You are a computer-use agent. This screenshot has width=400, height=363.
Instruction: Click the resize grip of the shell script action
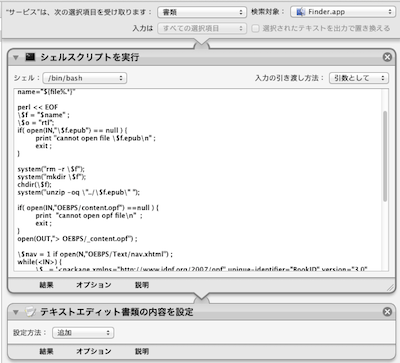[x=390, y=288]
